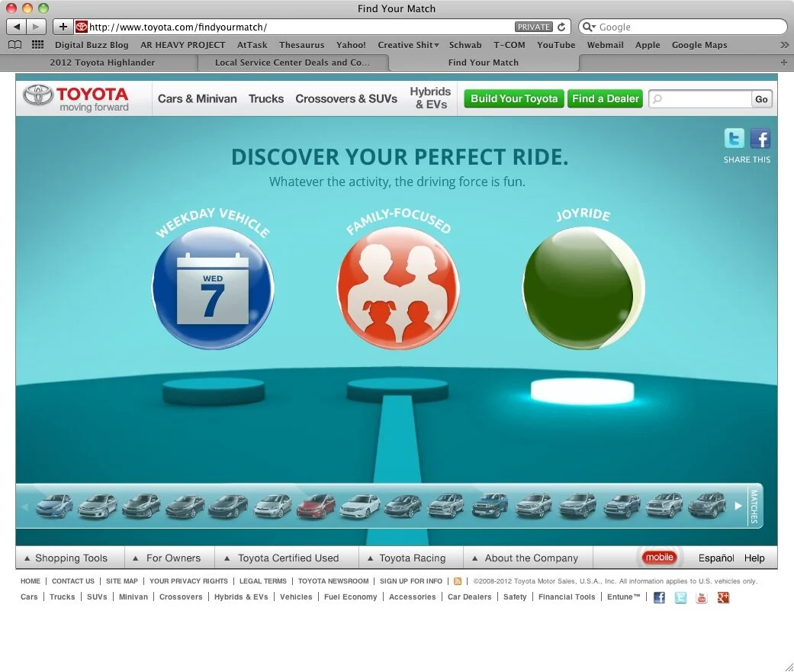Open the Trucks menu
This screenshot has width=794, height=672.
pos(266,98)
